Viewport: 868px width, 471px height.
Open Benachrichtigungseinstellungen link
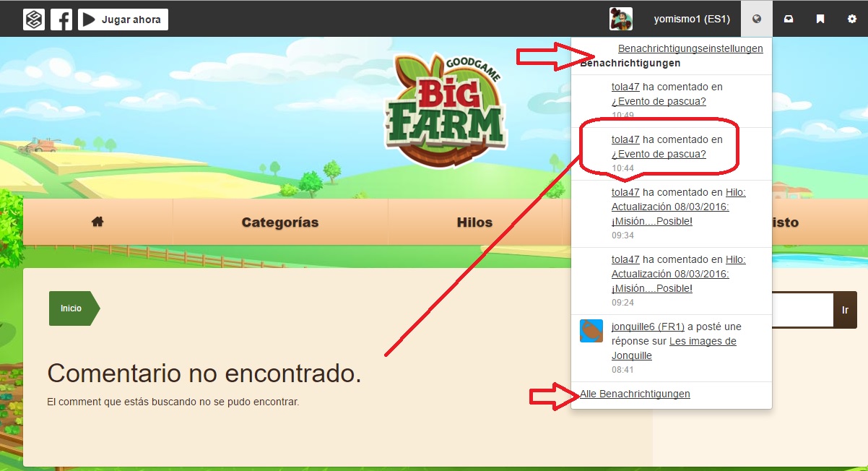point(690,48)
